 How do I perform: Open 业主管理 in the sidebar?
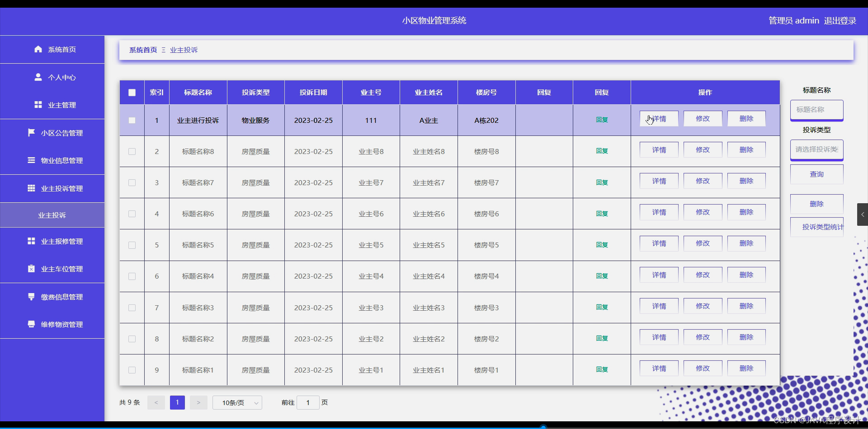(52, 105)
